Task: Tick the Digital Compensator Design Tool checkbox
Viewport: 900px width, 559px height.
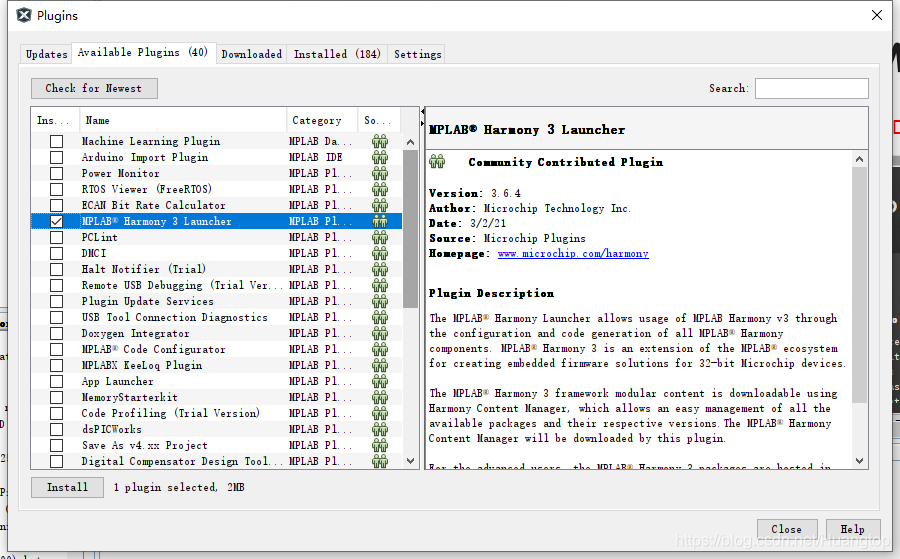Action: pyautogui.click(x=56, y=461)
